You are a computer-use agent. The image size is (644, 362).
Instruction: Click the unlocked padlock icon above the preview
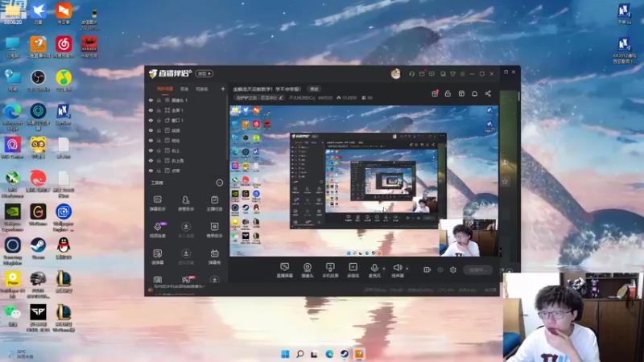(448, 93)
